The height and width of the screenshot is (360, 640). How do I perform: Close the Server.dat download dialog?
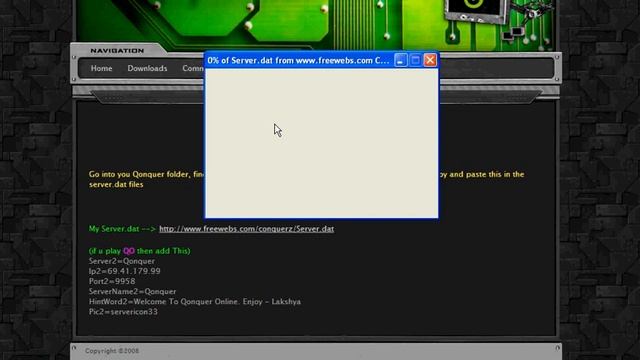click(430, 60)
